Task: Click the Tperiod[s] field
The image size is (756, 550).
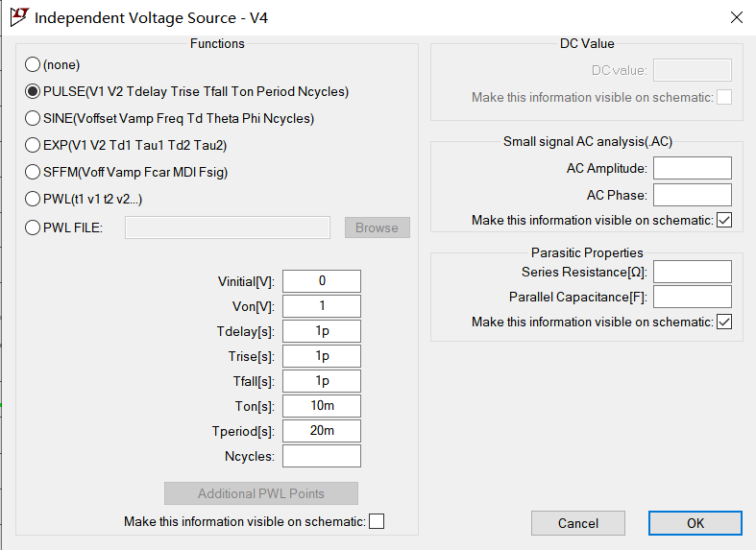Action: tap(322, 431)
